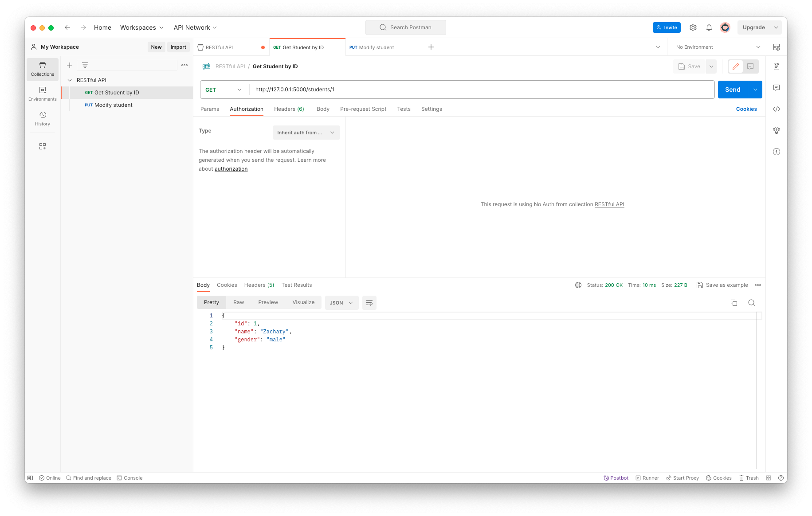Open the auth Type dropdown

point(306,133)
